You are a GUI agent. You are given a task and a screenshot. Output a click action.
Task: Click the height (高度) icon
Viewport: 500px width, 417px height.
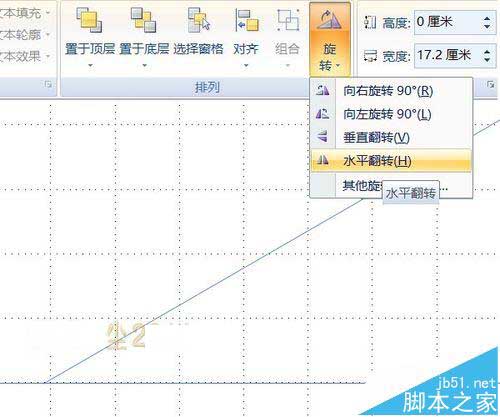(370, 23)
